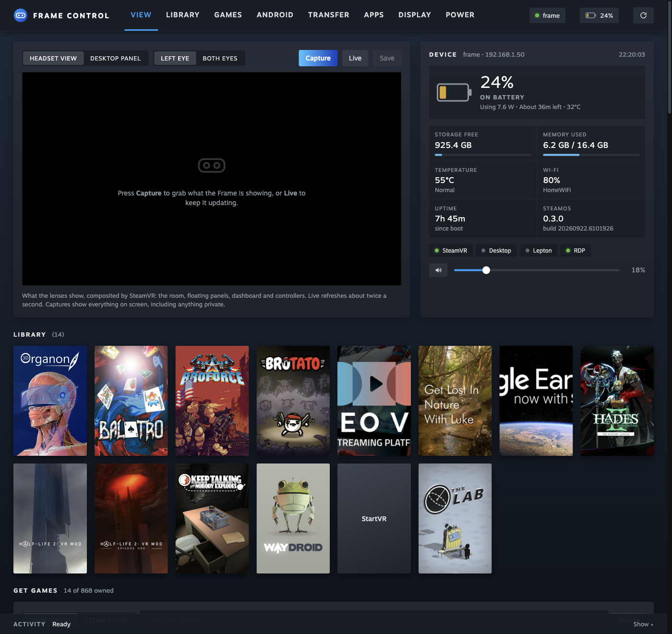Open Half-Life 2 VR Mod Episode One tile
Viewport: 672px width, 634px height.
[x=131, y=518]
